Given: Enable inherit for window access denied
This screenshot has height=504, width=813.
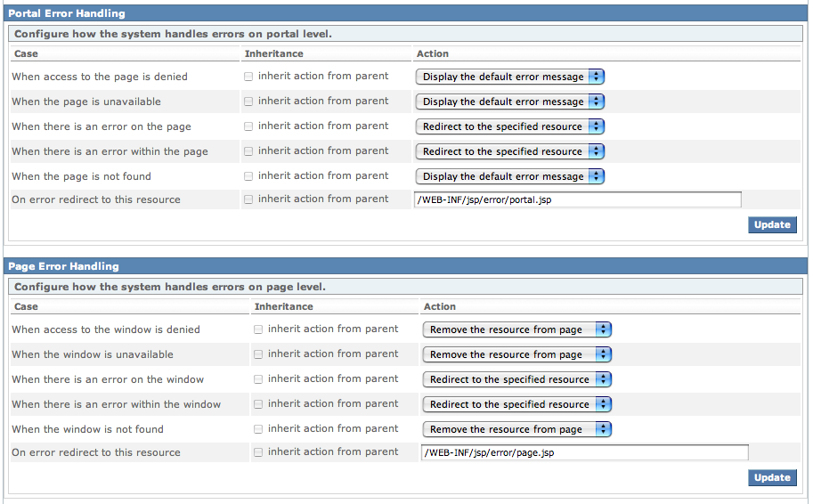Looking at the screenshot, I should (258, 329).
